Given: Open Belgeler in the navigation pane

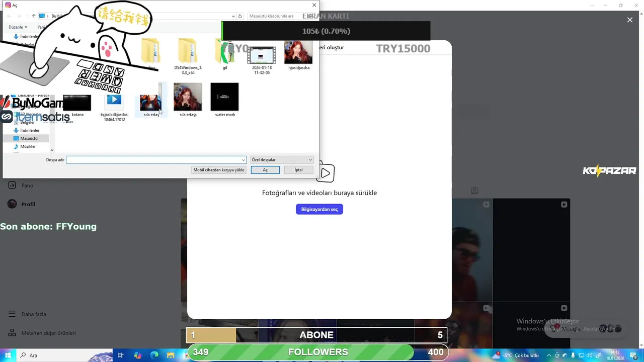Looking at the screenshot, I should coord(27,122).
